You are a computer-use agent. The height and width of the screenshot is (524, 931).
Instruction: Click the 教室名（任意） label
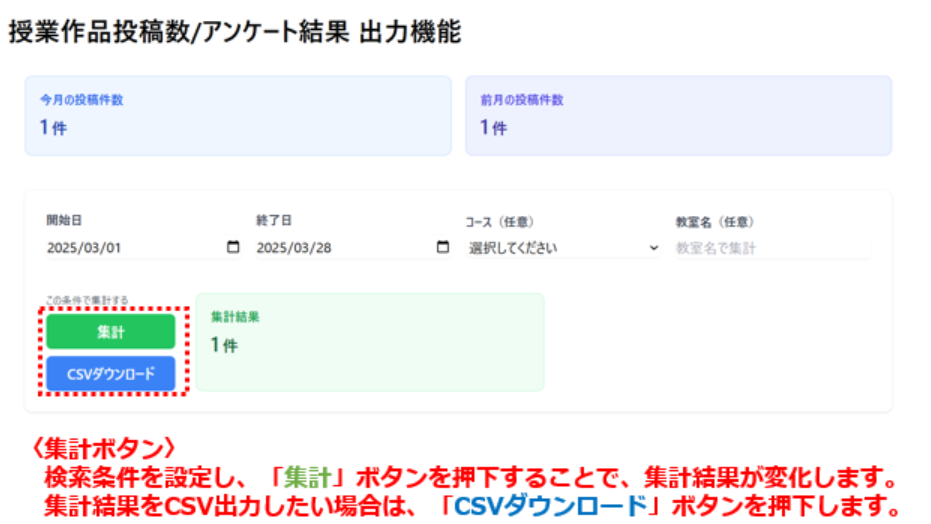coord(714,222)
